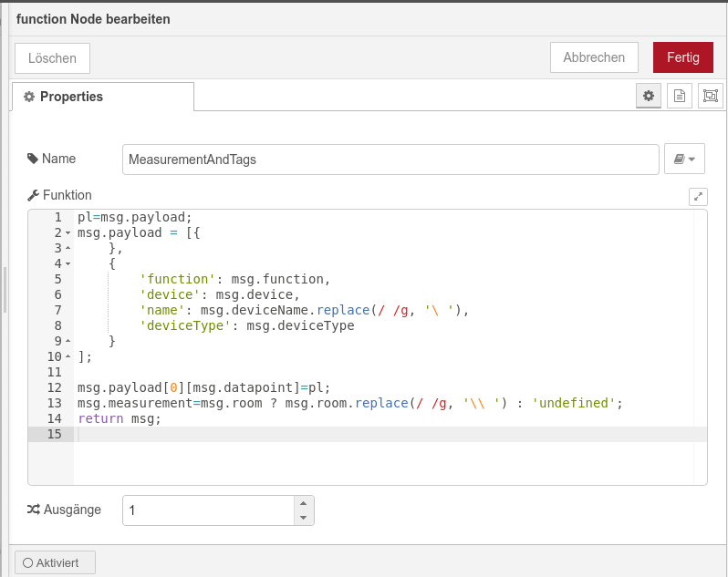The width and height of the screenshot is (728, 577).
Task: Fold code block arrow at line 3
Action: (x=68, y=249)
